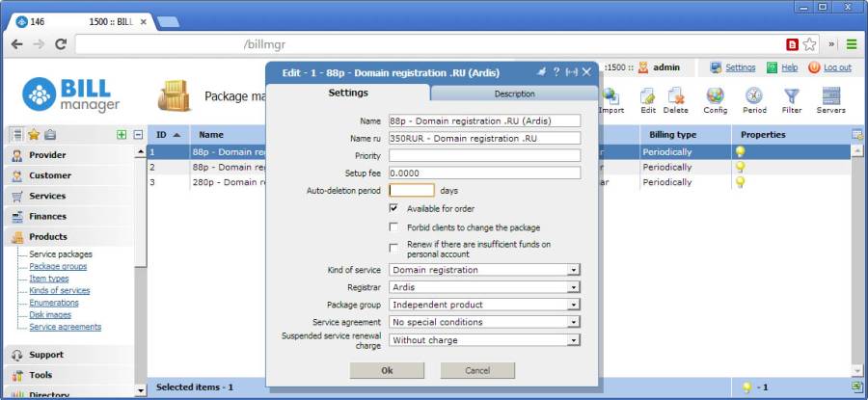868x400 pixels.
Task: Open the Service agreement dropdown
Action: (574, 322)
